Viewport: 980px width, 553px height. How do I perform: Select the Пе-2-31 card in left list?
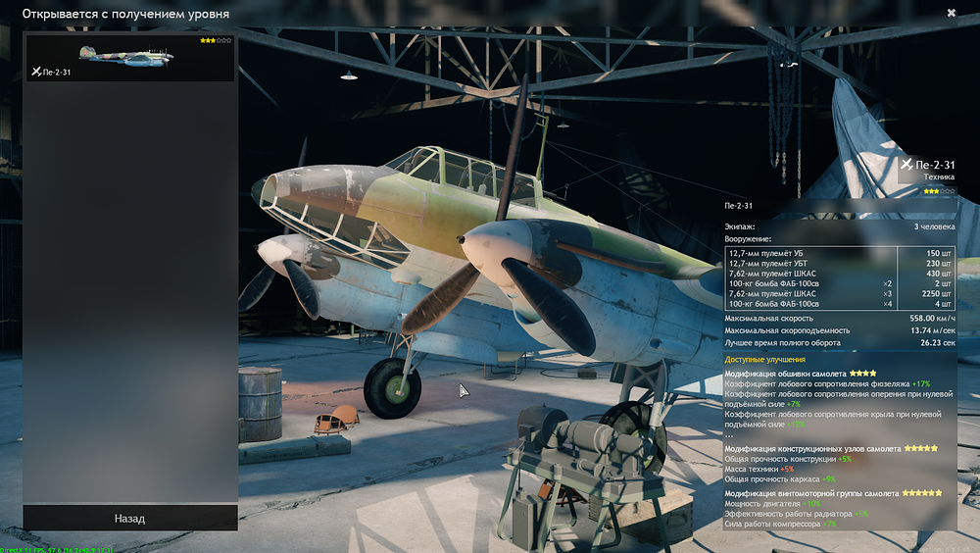(x=128, y=58)
